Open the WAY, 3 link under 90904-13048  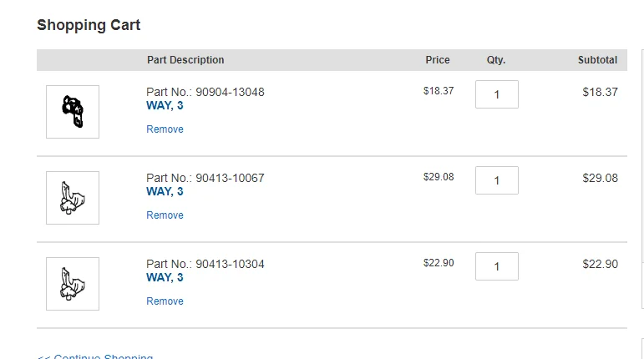165,106
